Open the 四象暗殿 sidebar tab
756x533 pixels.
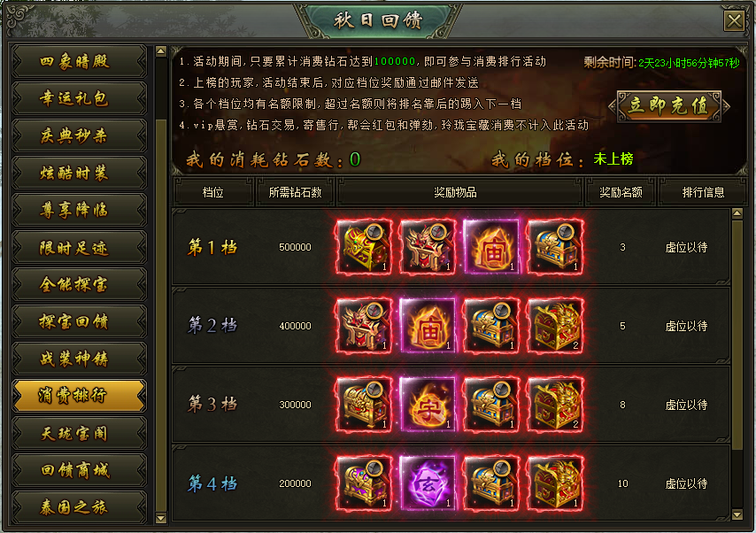79,61
